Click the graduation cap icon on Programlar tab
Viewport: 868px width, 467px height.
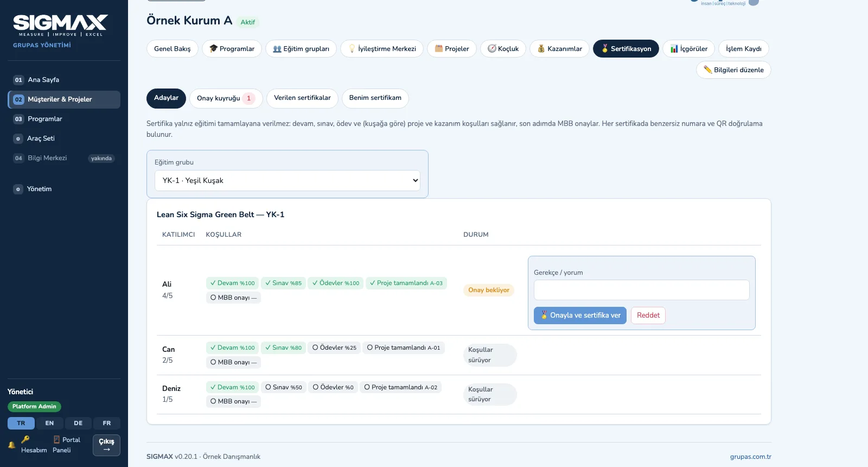[213, 49]
